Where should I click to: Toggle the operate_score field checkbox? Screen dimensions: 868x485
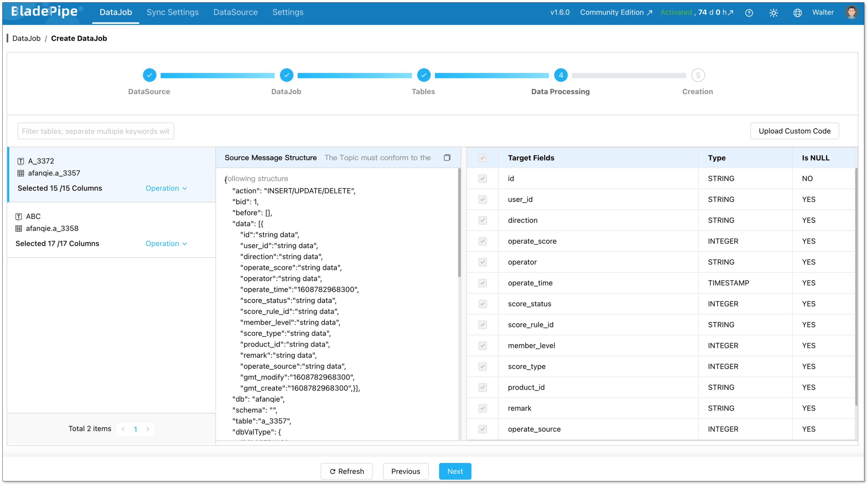483,241
